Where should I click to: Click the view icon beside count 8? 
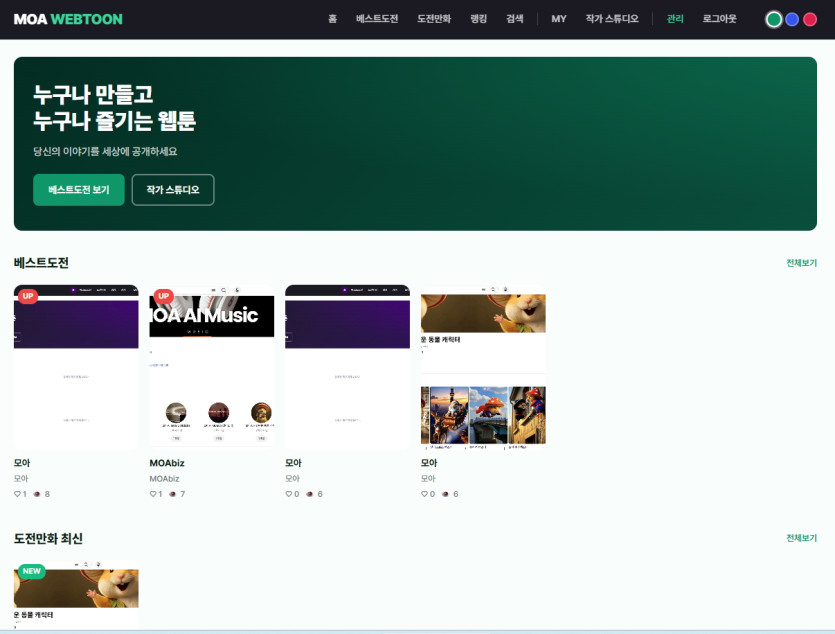pos(38,494)
